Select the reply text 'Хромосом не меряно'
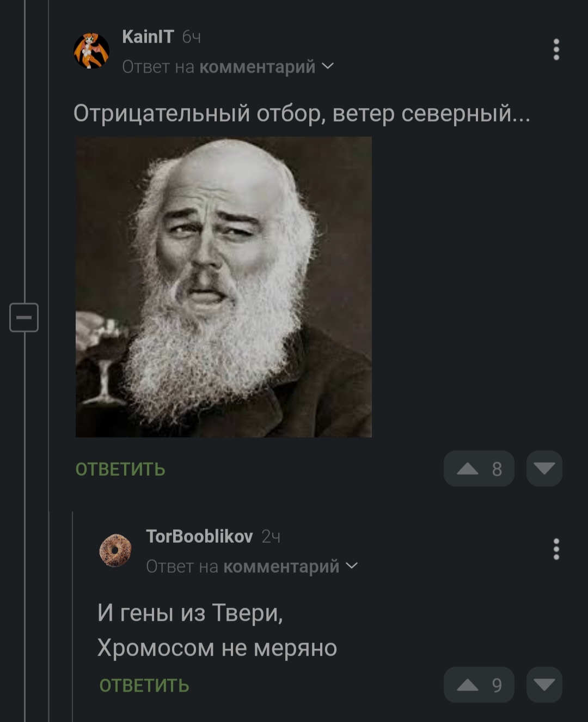Image resolution: width=588 pixels, height=722 pixels. [217, 648]
